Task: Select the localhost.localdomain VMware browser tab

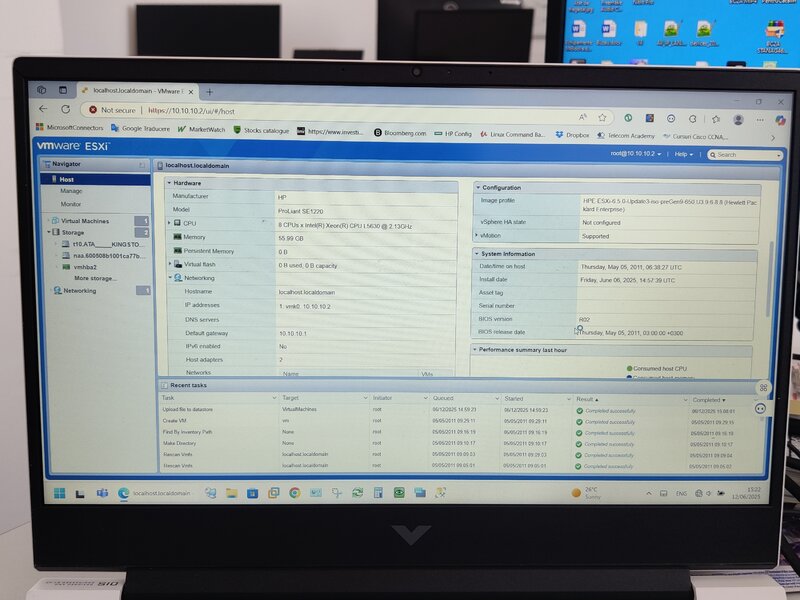Action: [x=137, y=91]
